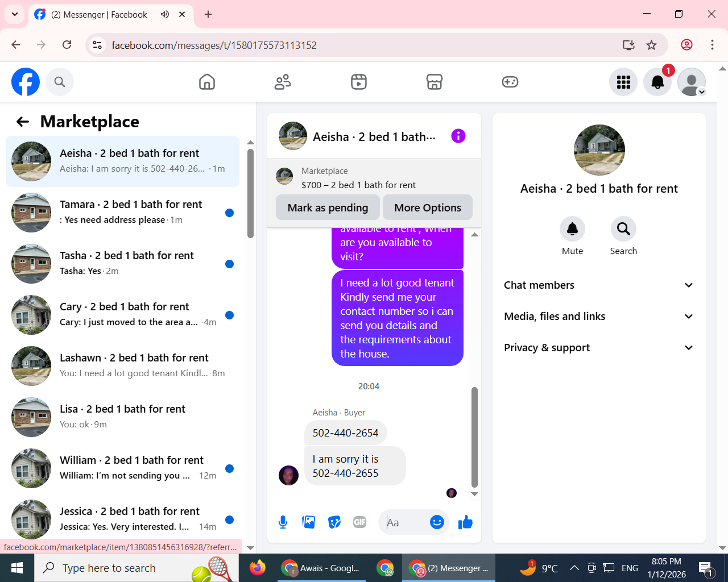Choose a sticker with the sticker icon
Viewport: 728px width, 582px height.
click(x=334, y=522)
